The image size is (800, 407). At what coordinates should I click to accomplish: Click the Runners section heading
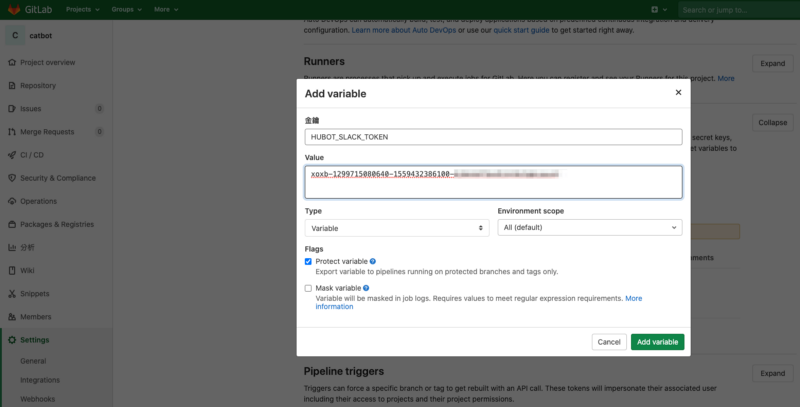click(x=324, y=61)
